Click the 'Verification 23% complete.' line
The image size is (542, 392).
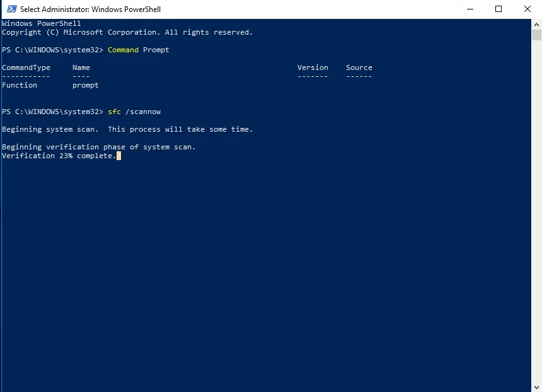pyautogui.click(x=59, y=156)
